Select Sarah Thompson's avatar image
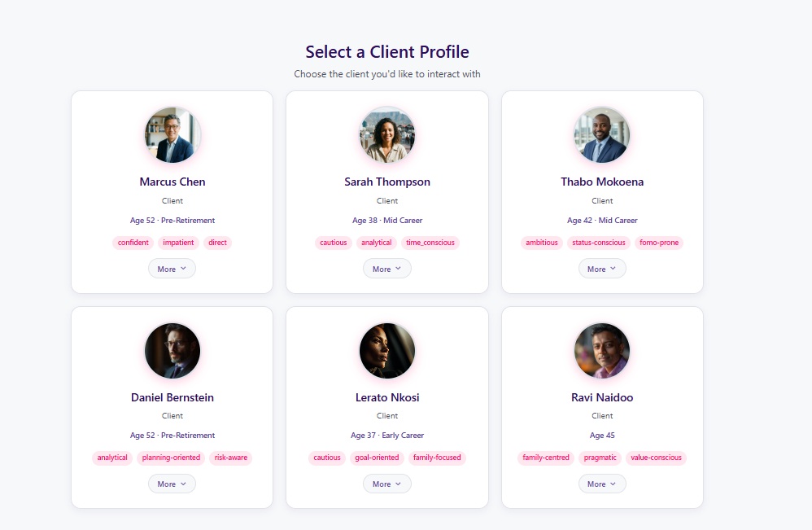Viewport: 812px width, 530px height. [387, 134]
